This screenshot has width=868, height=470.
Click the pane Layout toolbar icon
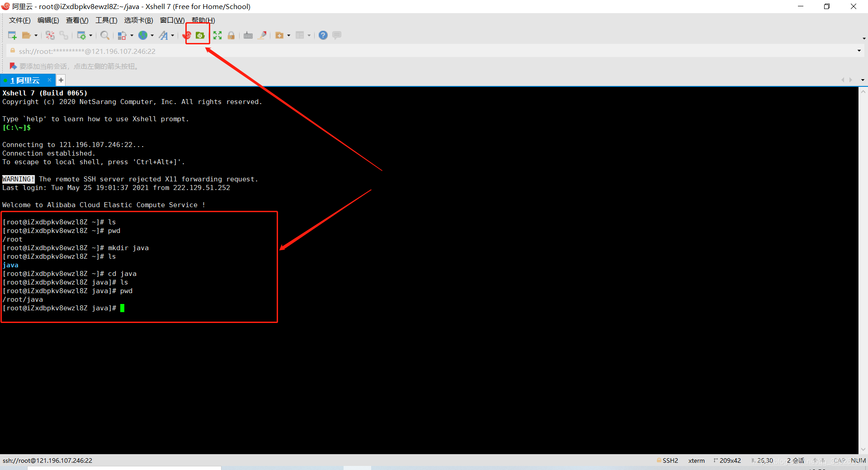tap(300, 35)
